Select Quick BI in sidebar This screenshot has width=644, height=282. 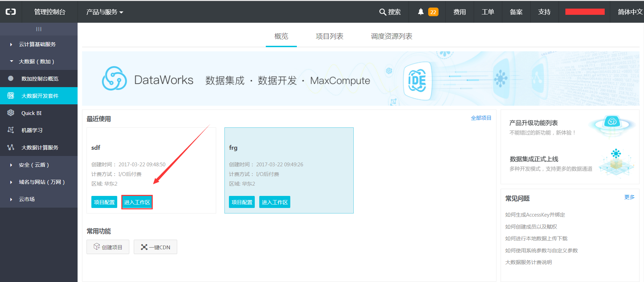click(39, 113)
